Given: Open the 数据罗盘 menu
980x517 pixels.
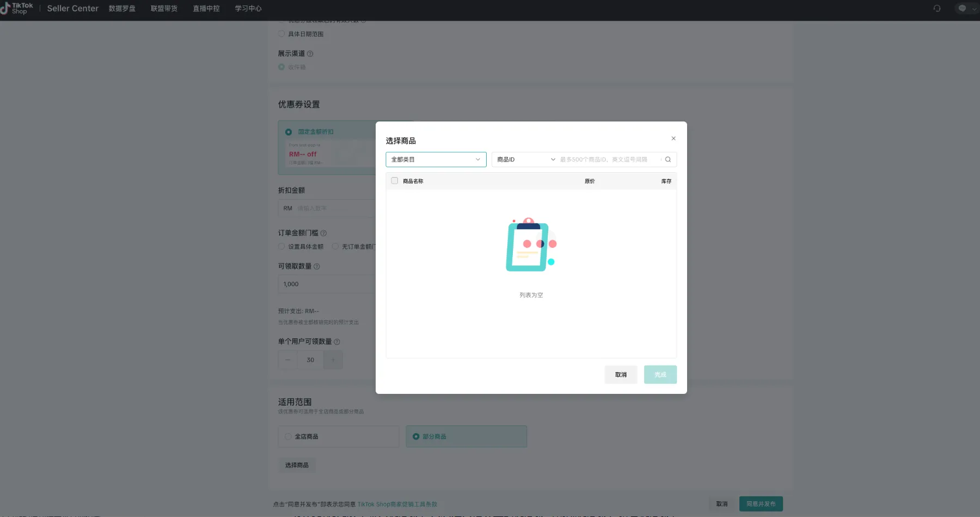Looking at the screenshot, I should coord(122,9).
